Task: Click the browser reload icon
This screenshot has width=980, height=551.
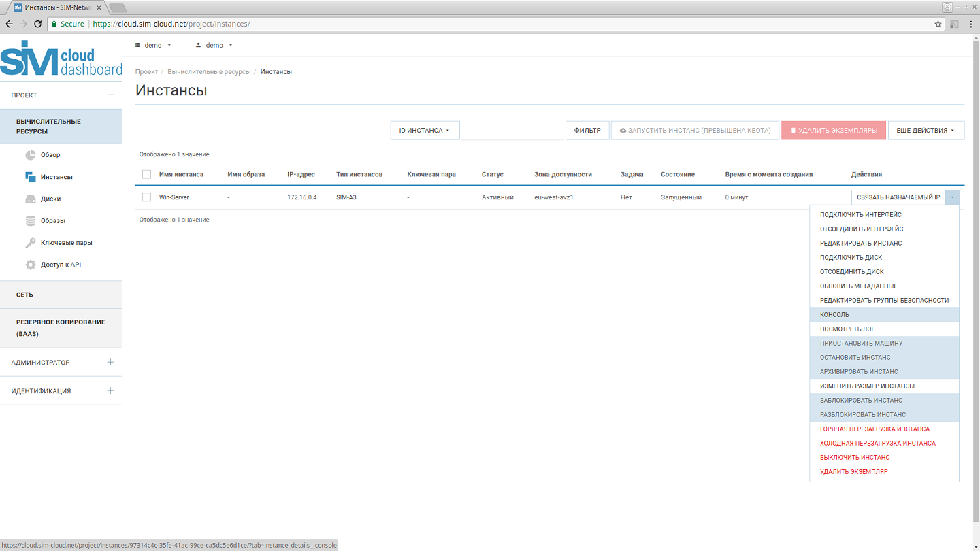Action: pyautogui.click(x=38, y=24)
